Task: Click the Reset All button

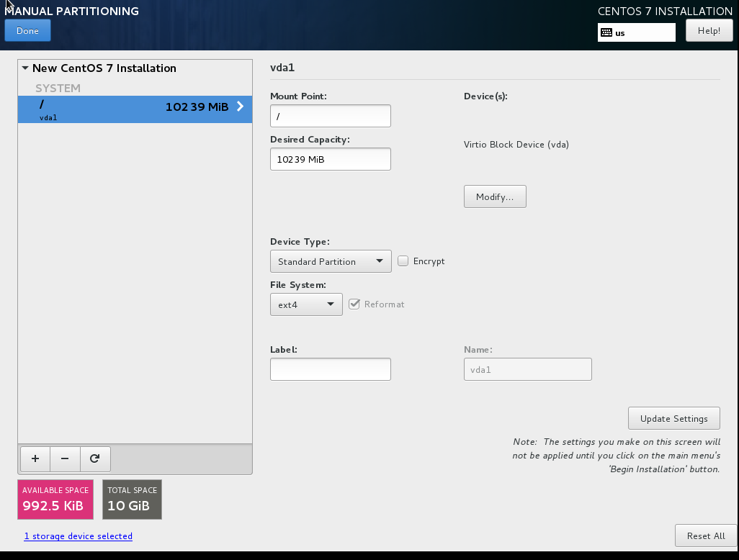Action: click(x=705, y=536)
